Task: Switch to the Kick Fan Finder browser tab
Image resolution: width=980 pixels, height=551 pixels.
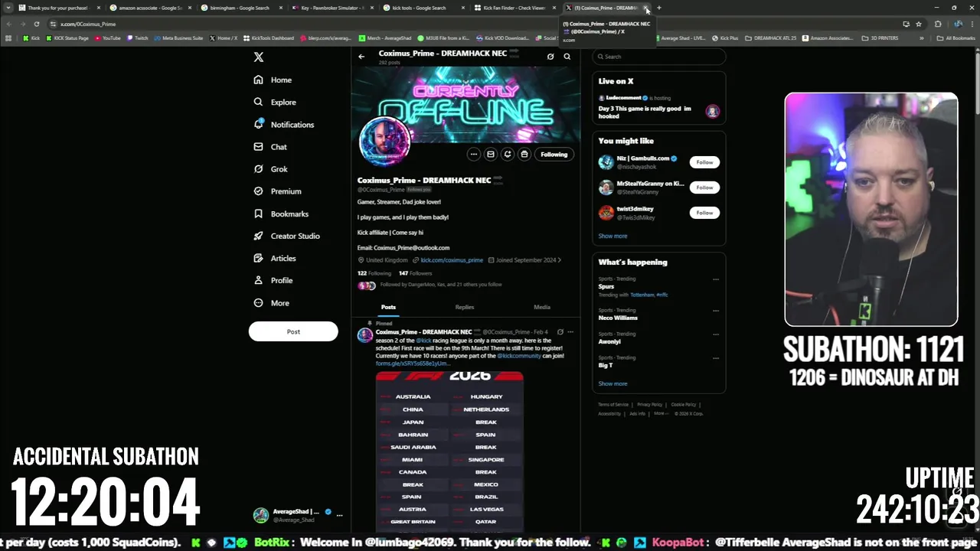Action: pos(514,8)
